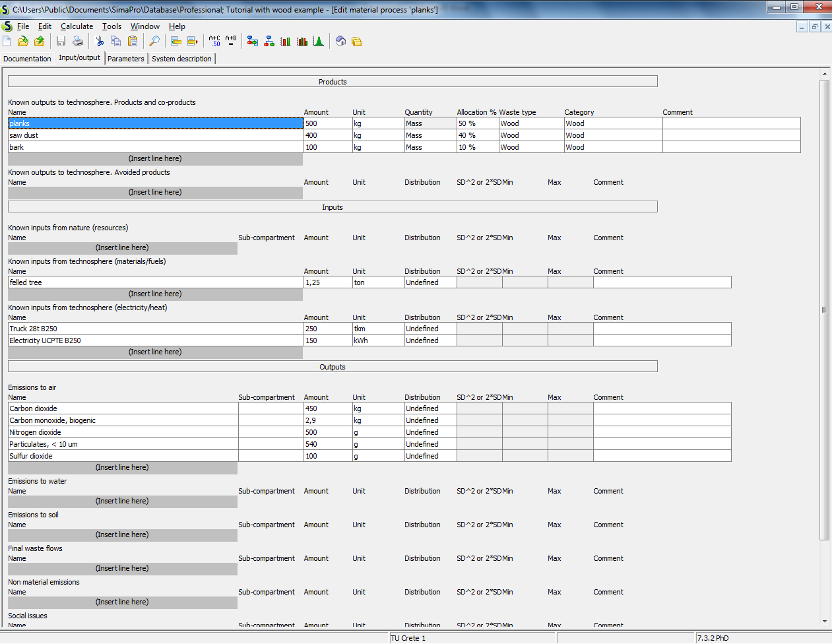Click the saw dust Category cell Wood
832x644 pixels.
pyautogui.click(x=614, y=135)
